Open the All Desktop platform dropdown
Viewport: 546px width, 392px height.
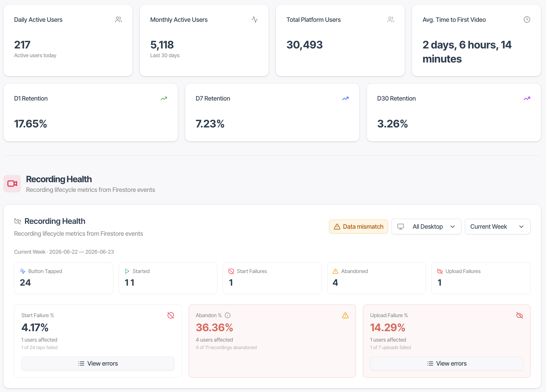pyautogui.click(x=426, y=227)
